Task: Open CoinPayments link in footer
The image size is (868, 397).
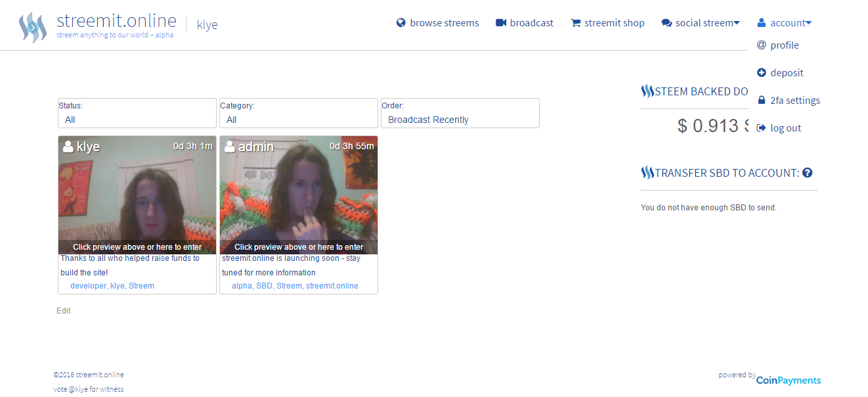Action: (x=789, y=380)
